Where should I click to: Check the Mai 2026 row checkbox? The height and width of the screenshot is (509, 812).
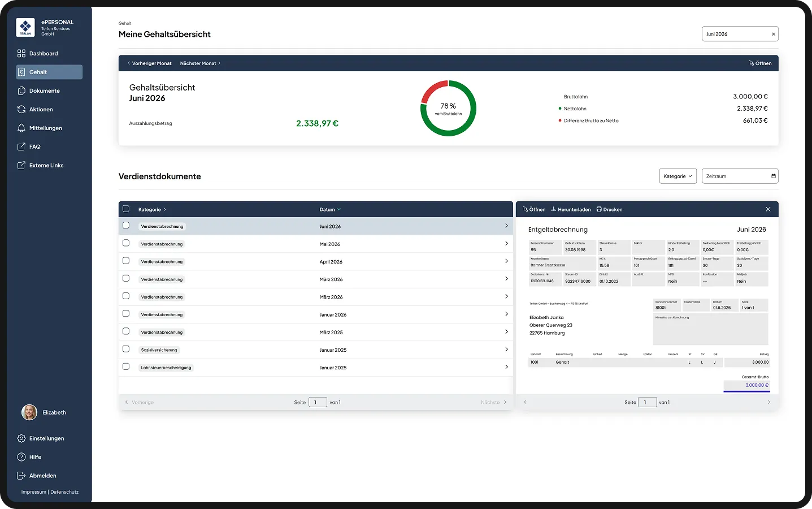126,243
